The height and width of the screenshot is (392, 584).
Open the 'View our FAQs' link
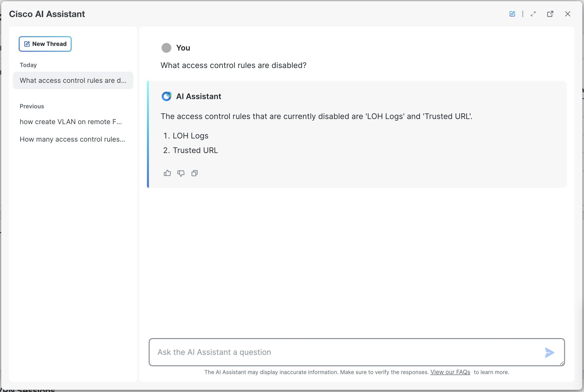pos(450,372)
